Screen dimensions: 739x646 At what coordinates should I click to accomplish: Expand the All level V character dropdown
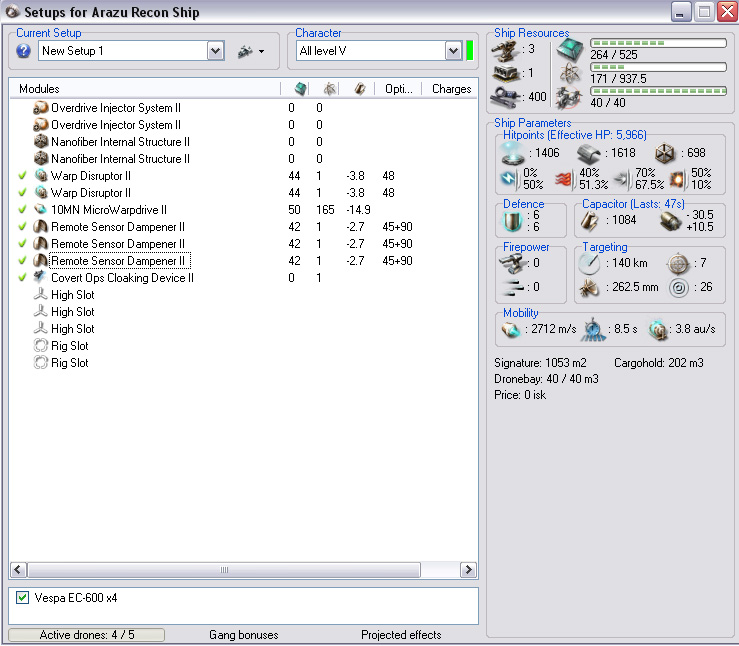pos(453,50)
